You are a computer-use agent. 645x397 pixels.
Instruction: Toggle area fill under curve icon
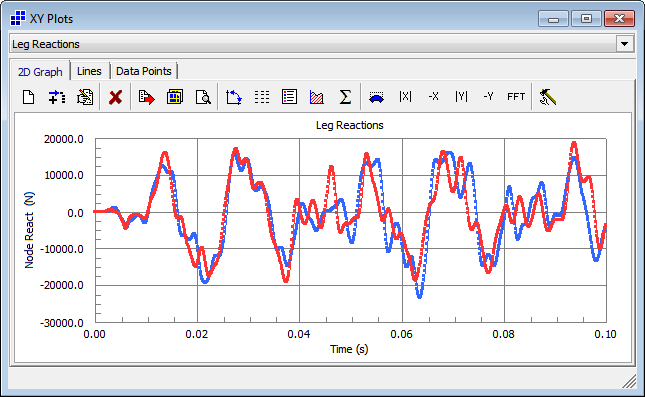317,97
